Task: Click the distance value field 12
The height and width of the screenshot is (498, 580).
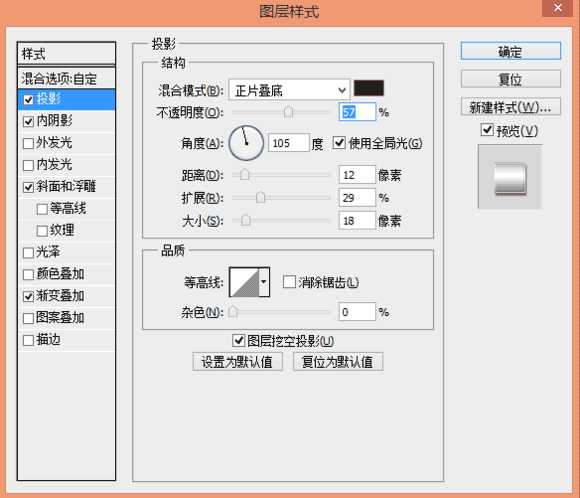Action: [357, 175]
